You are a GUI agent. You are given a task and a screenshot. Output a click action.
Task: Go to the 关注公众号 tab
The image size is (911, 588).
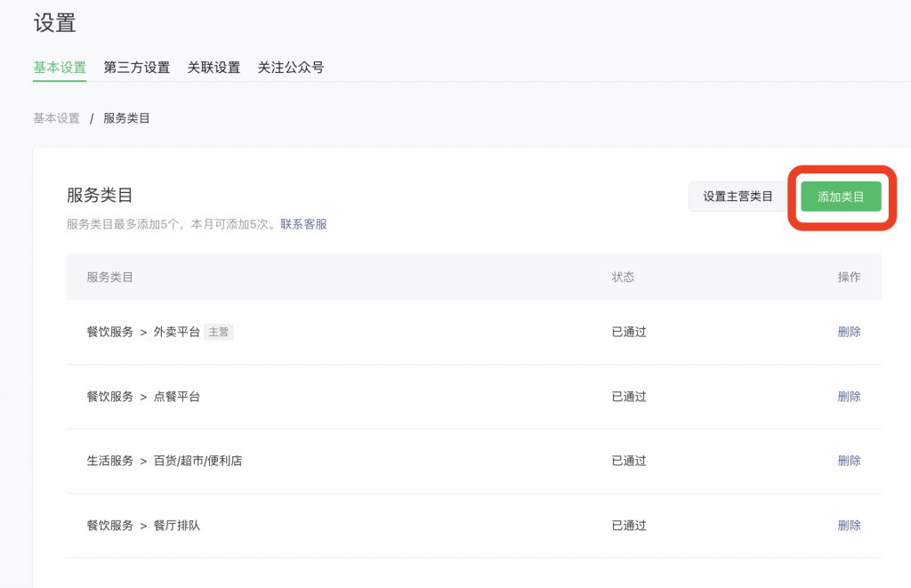click(x=290, y=68)
